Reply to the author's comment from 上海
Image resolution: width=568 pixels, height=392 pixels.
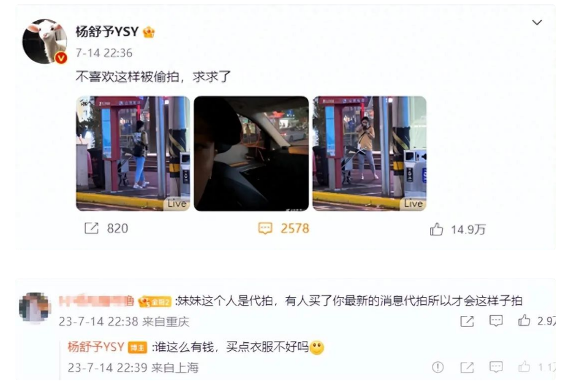496,367
